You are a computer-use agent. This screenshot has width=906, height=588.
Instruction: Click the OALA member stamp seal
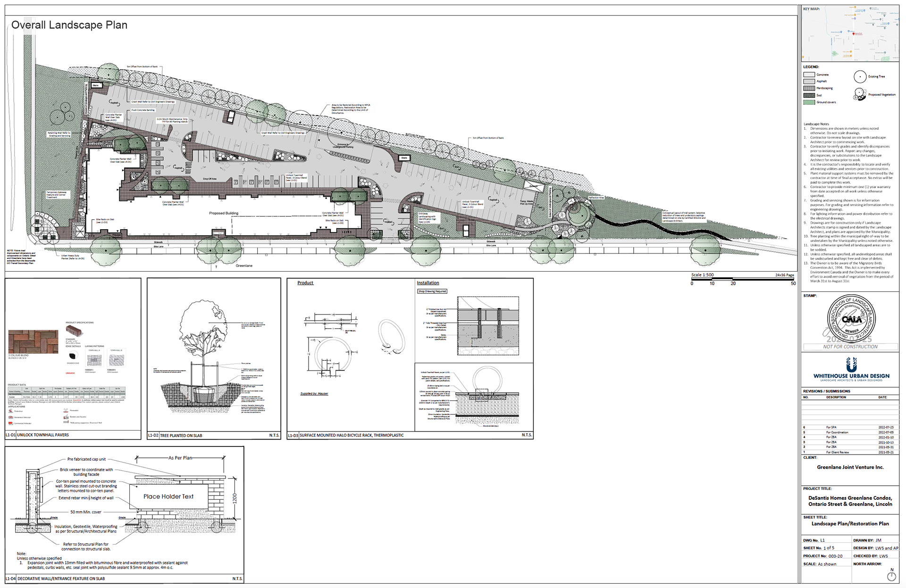[851, 319]
